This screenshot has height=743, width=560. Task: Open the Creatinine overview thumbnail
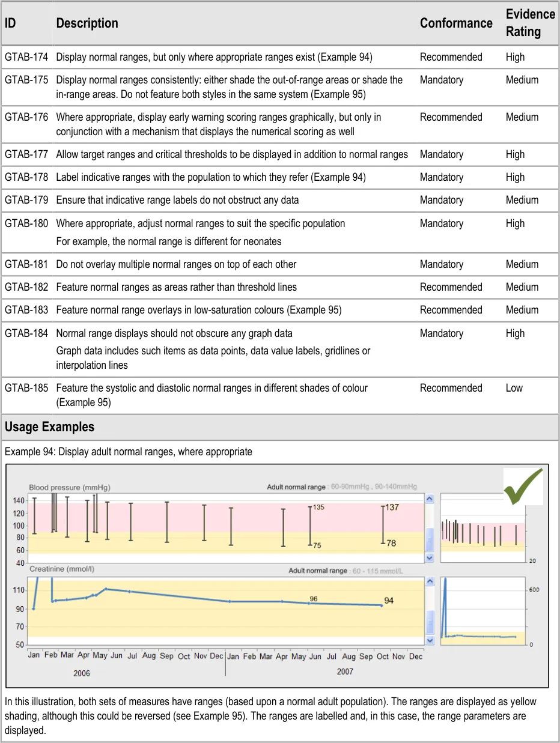pyautogui.click(x=483, y=611)
